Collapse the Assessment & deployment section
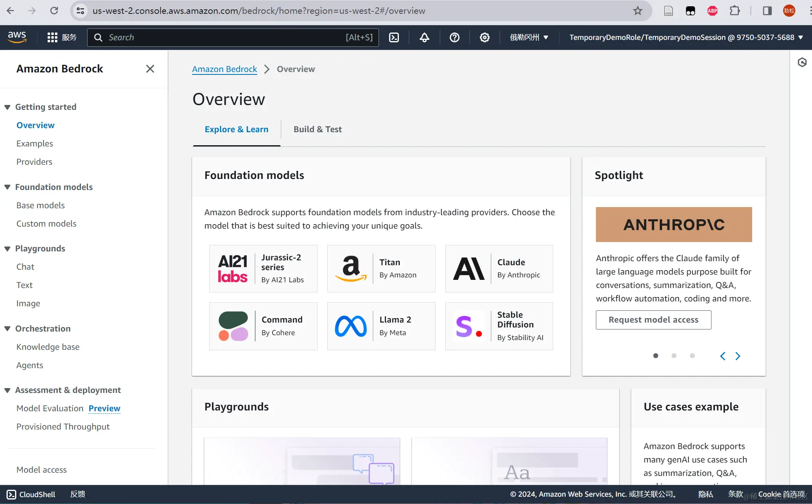 [x=7, y=390]
